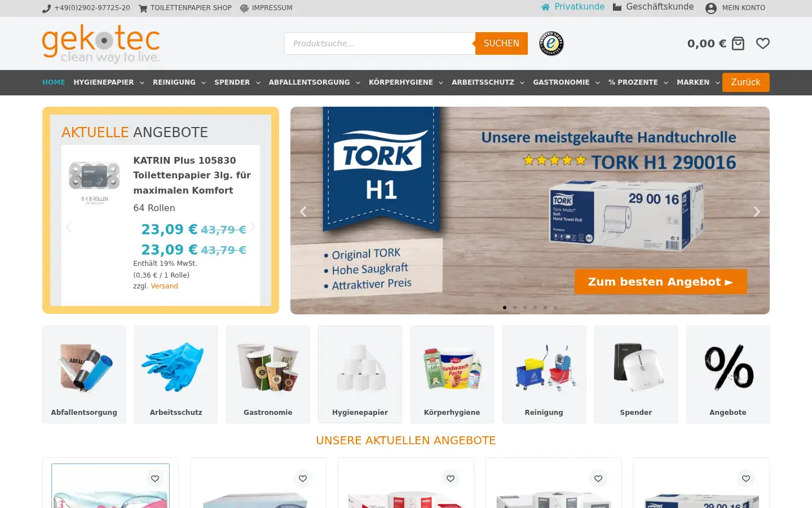Click the factory icon beside Geschäftskunde
The height and width of the screenshot is (508, 812).
pyautogui.click(x=617, y=7)
